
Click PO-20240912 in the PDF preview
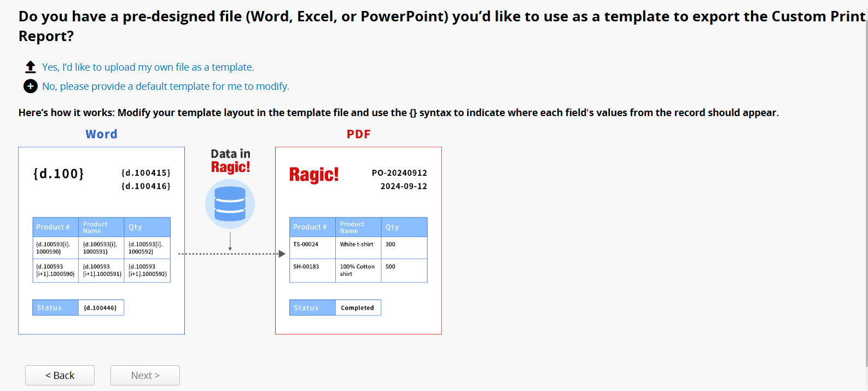[399, 173]
